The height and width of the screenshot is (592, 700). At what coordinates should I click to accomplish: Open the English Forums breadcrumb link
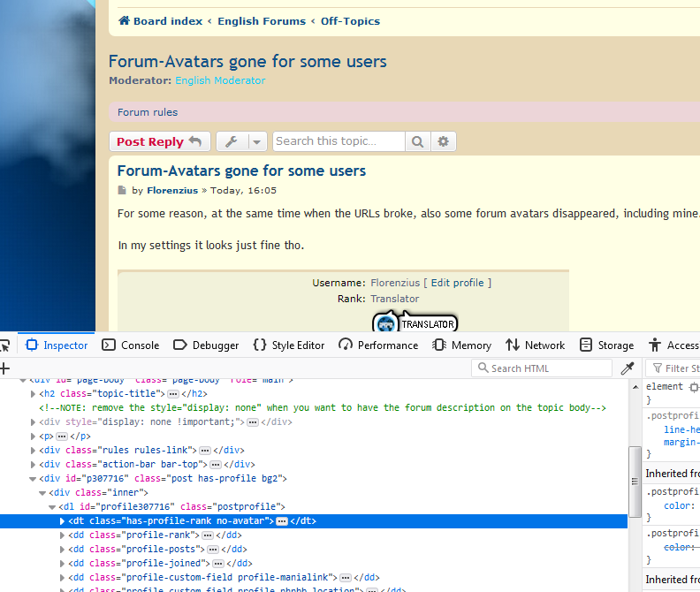tap(262, 21)
